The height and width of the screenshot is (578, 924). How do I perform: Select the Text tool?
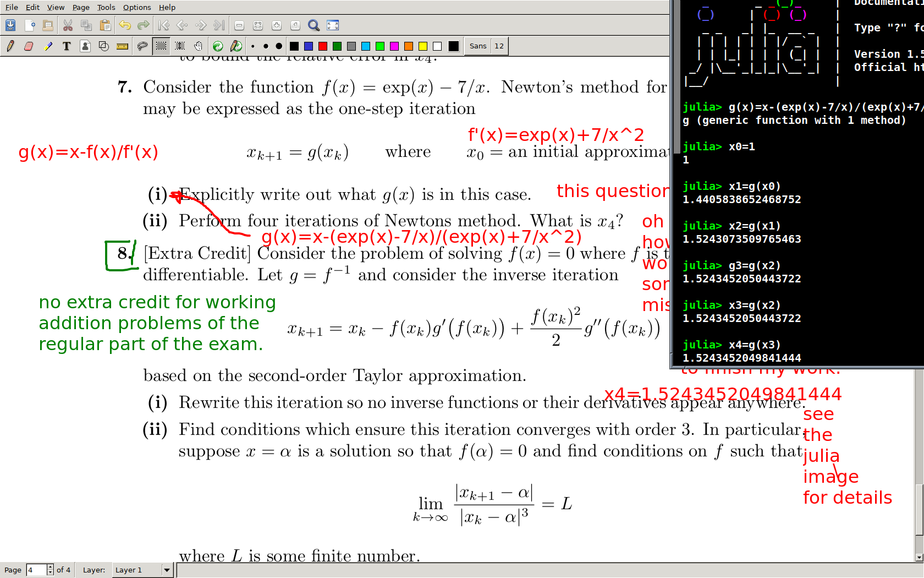pos(67,46)
